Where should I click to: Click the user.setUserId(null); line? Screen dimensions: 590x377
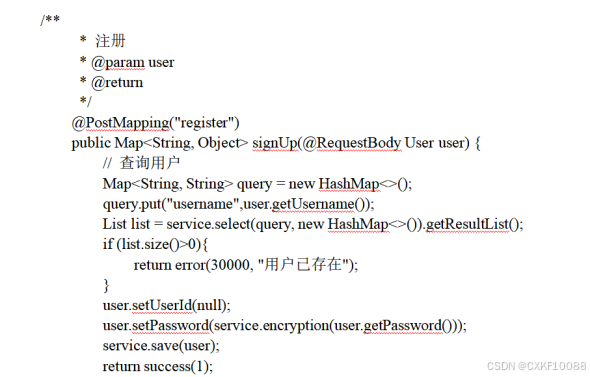[x=167, y=305]
